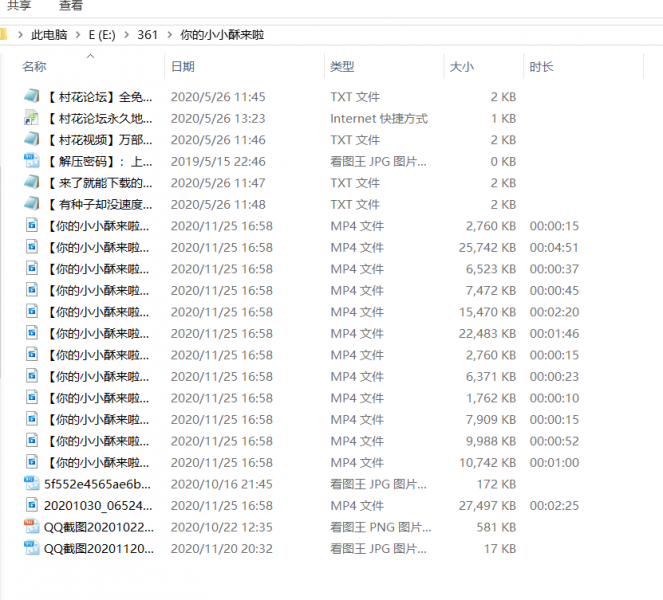Select the MP4 file with duration 00:02:20
The image size is (663, 600).
pos(98,313)
